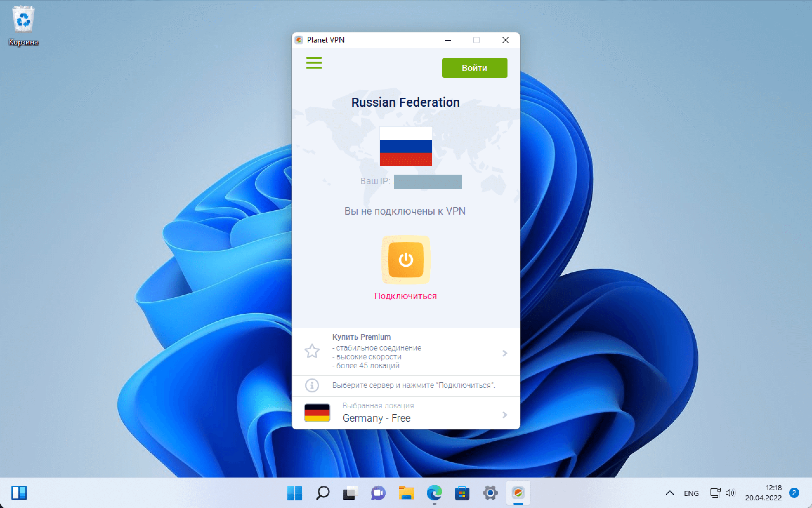Click the info circle icon

(312, 385)
